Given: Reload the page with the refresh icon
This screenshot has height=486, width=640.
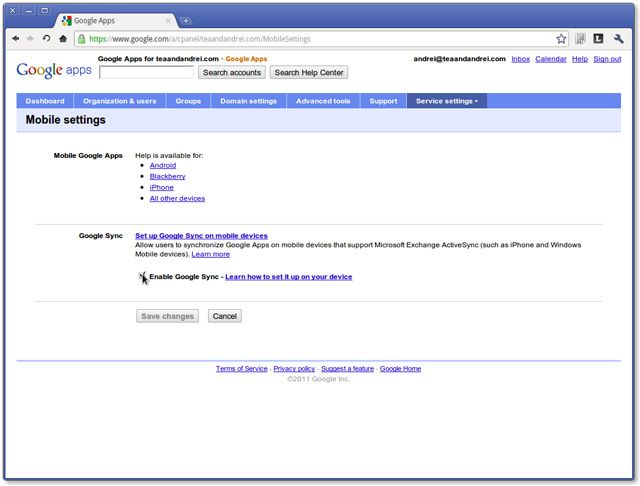Looking at the screenshot, I should point(47,38).
